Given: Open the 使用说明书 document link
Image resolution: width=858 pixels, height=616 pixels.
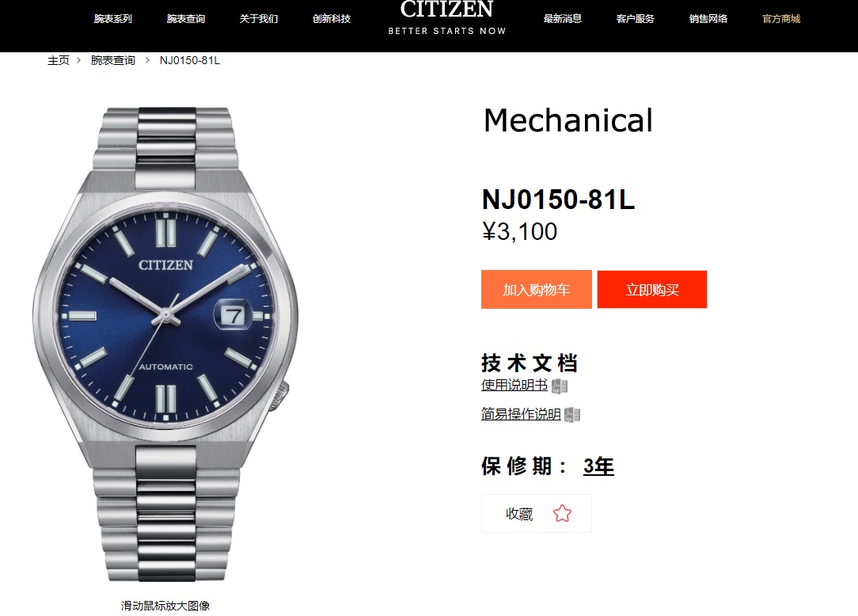Looking at the screenshot, I should [514, 386].
